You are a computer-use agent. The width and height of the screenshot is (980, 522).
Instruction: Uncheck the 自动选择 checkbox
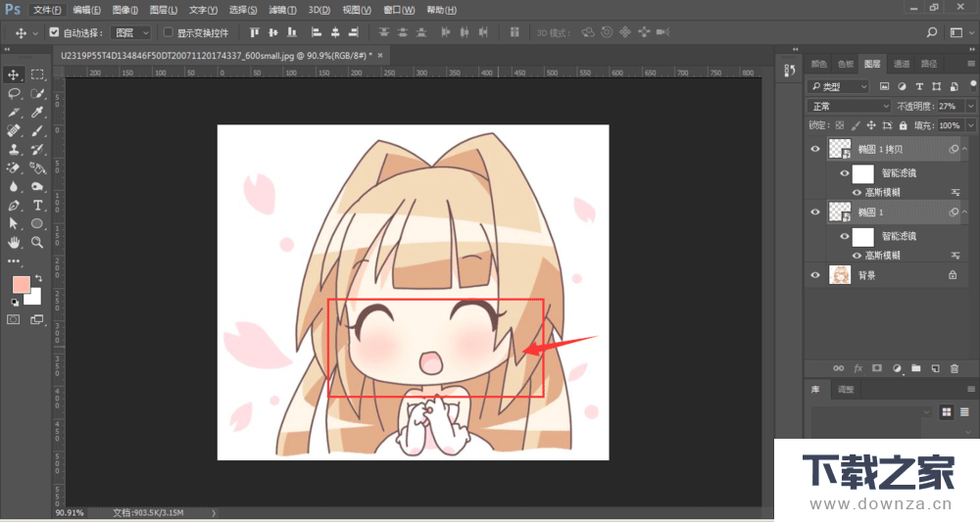tap(54, 32)
